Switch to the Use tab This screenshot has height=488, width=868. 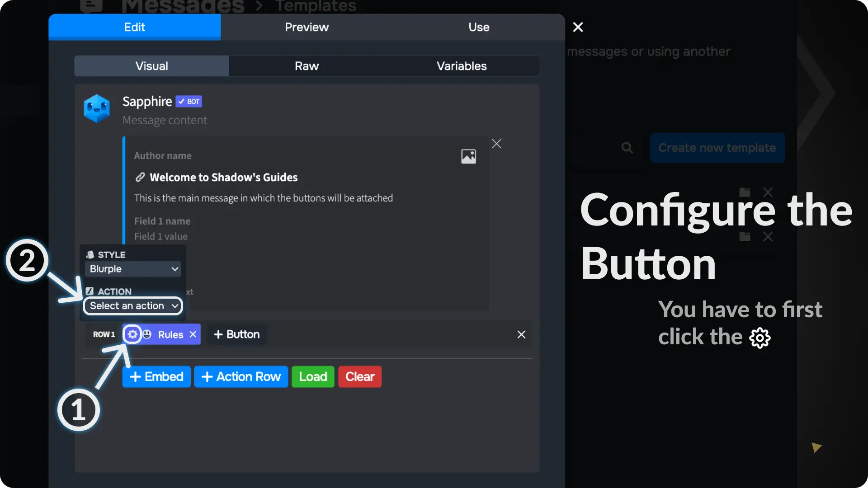coord(479,27)
